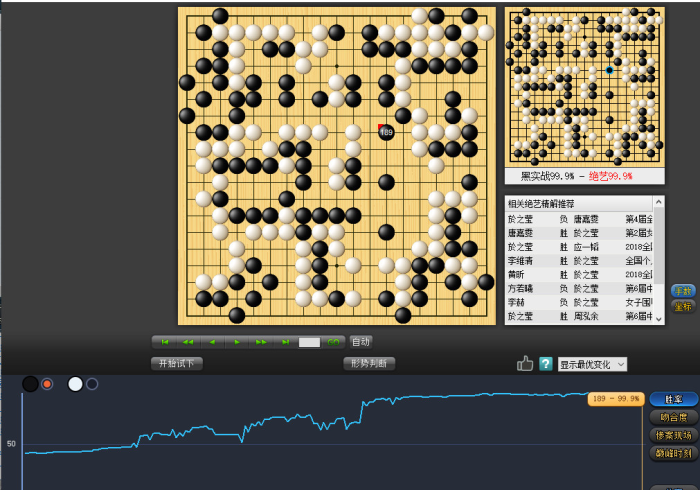Toggle 自动 auto-play mode
The width and height of the screenshot is (700, 490).
361,342
